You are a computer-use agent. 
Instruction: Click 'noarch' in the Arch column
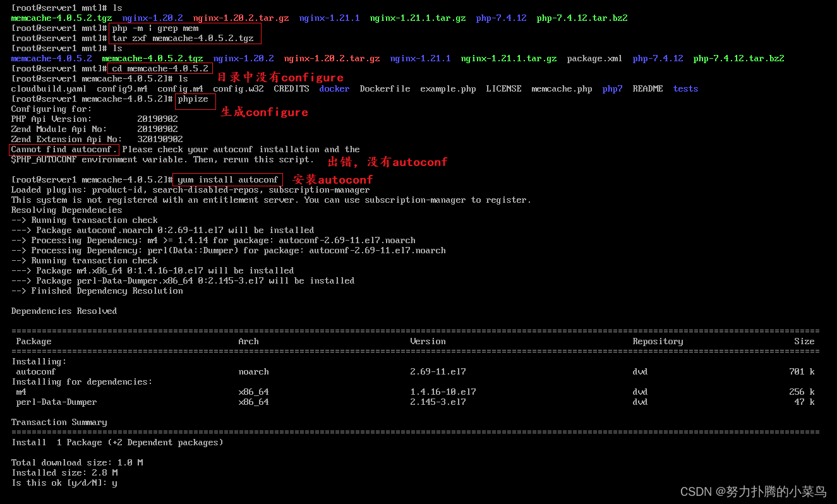coord(253,372)
